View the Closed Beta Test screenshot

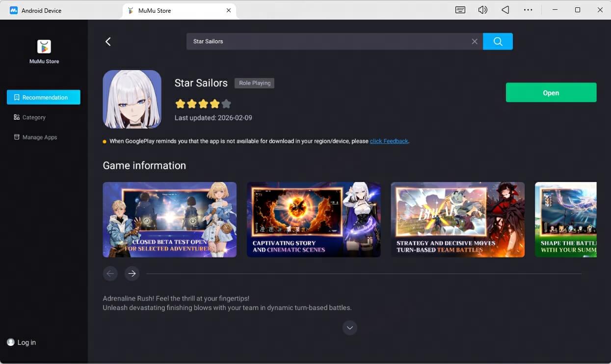170,220
